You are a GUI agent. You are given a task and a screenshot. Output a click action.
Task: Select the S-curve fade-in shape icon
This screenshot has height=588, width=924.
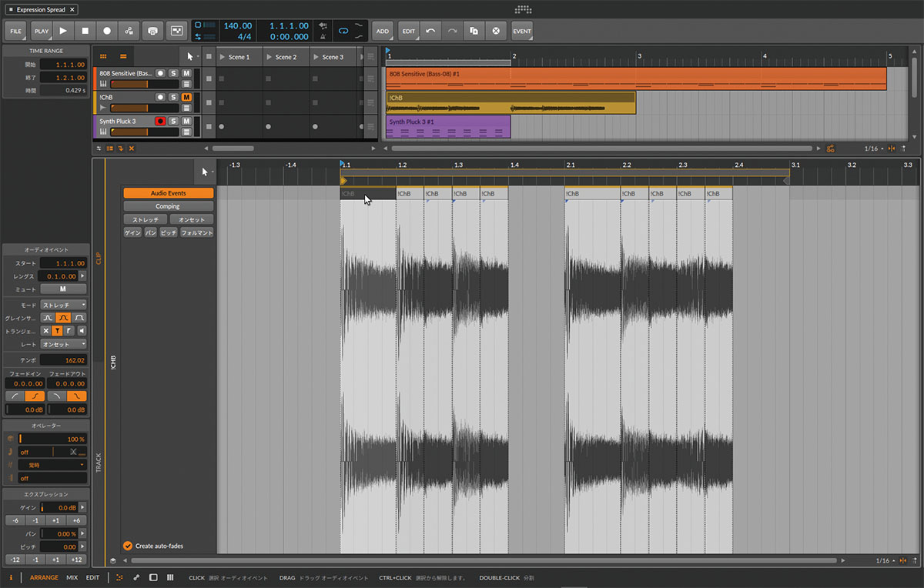click(x=35, y=396)
